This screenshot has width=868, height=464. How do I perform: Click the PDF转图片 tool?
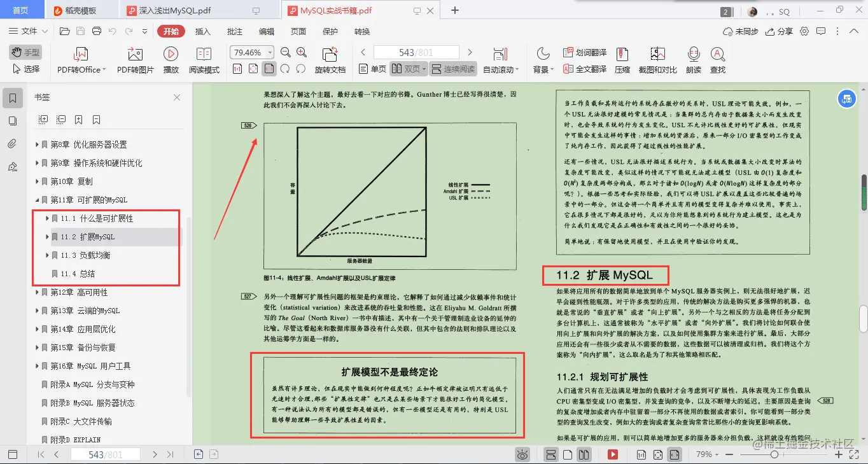pyautogui.click(x=135, y=60)
